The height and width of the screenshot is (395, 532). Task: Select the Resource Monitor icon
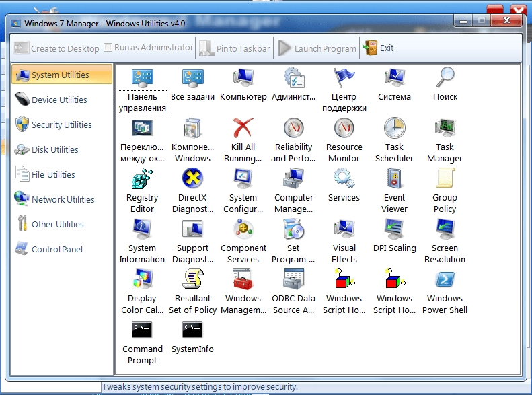pos(344,129)
